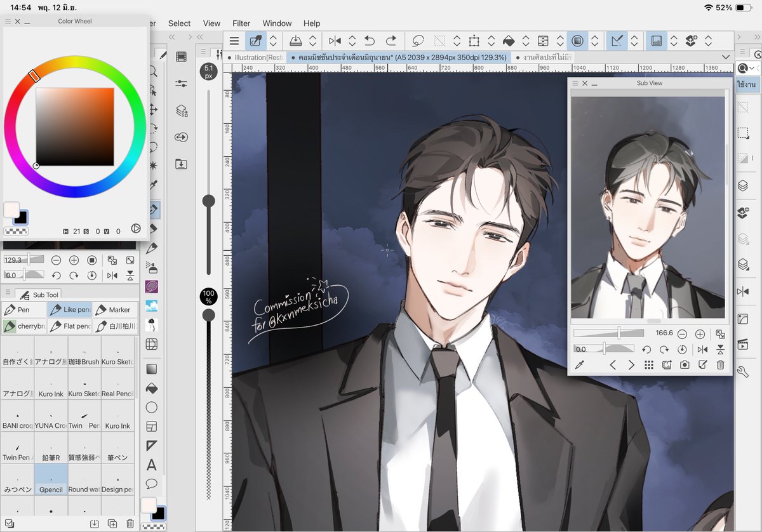
Task: Click the Redo arrow in command bar
Action: pos(391,41)
